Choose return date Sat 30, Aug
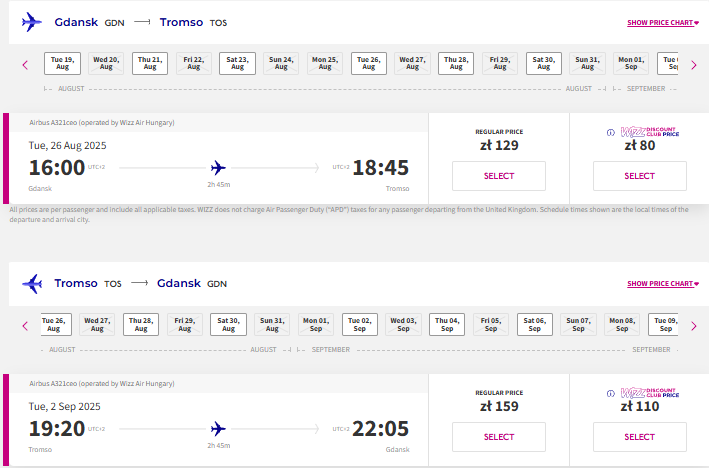The height and width of the screenshot is (468, 709). (228, 324)
